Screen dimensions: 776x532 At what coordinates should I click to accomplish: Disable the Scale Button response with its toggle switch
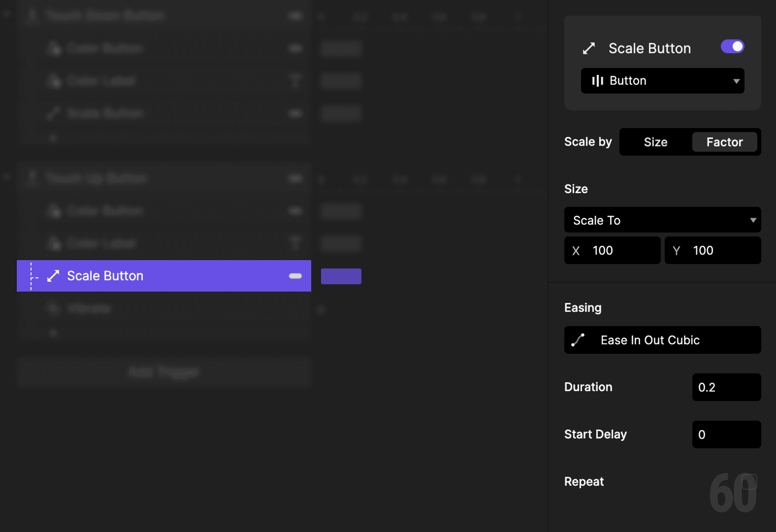(x=732, y=47)
